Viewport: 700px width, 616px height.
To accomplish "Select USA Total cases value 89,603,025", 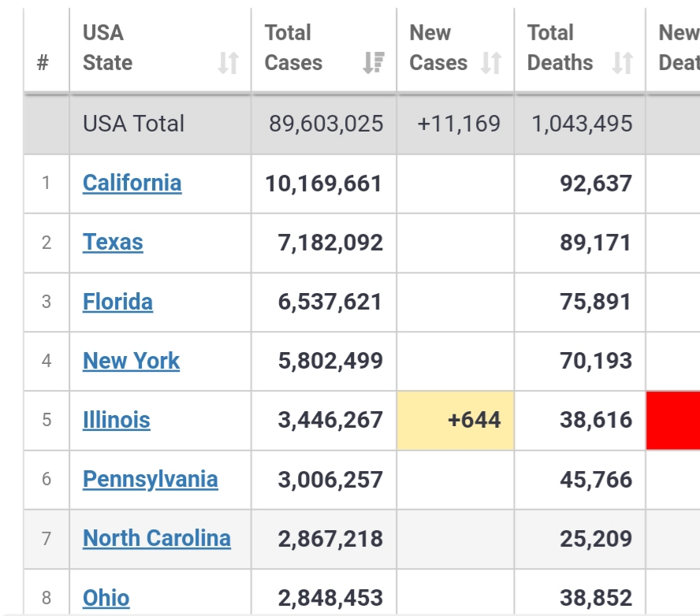I will (326, 124).
